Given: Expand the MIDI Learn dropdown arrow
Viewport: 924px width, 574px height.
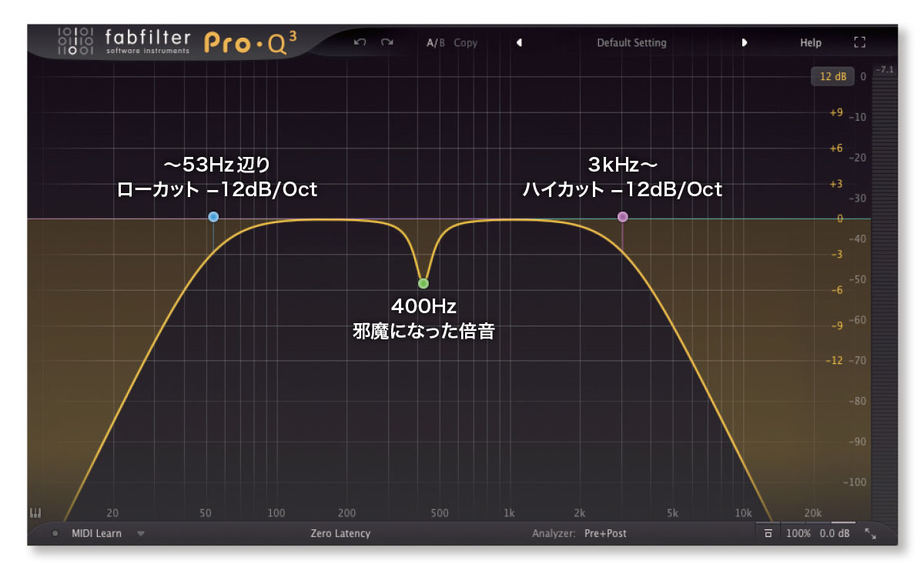Looking at the screenshot, I should tap(141, 533).
